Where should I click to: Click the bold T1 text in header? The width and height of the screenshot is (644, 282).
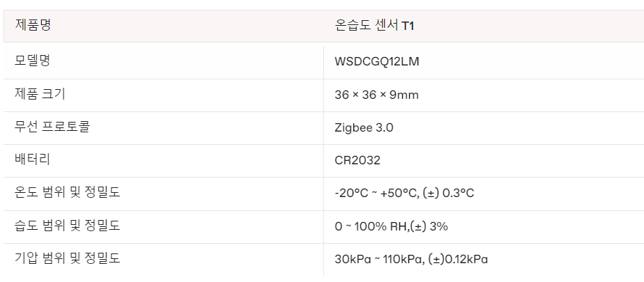(x=408, y=26)
